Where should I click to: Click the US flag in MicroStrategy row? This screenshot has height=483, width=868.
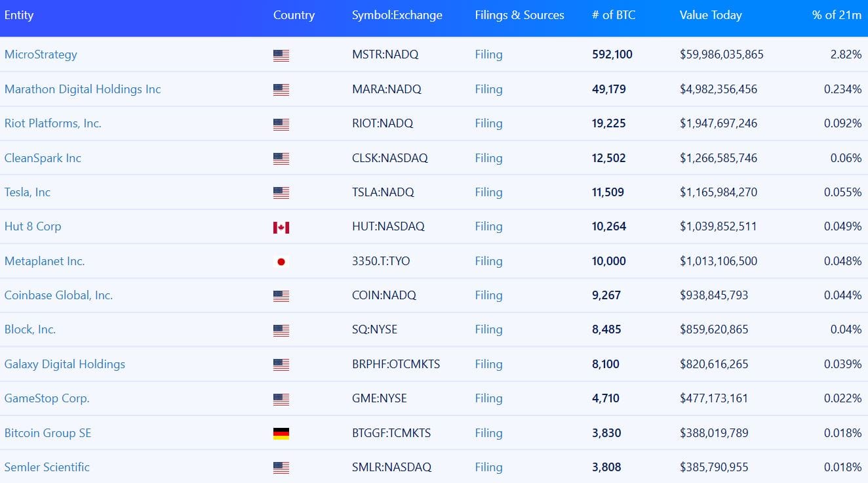[281, 55]
